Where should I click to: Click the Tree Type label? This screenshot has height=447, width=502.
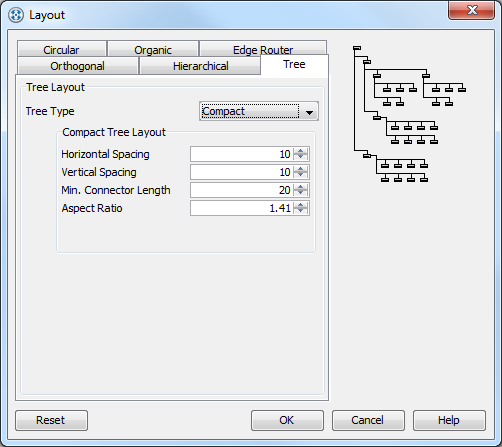pos(50,111)
